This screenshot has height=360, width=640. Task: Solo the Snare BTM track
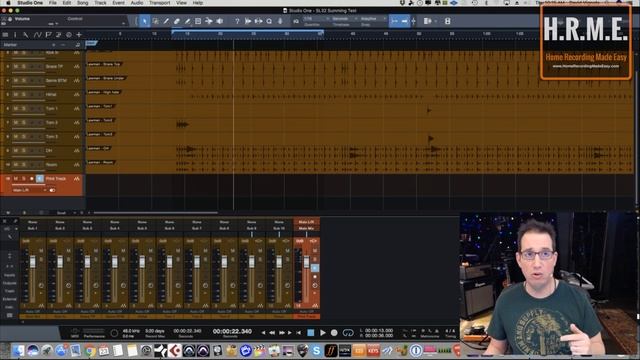click(24, 80)
